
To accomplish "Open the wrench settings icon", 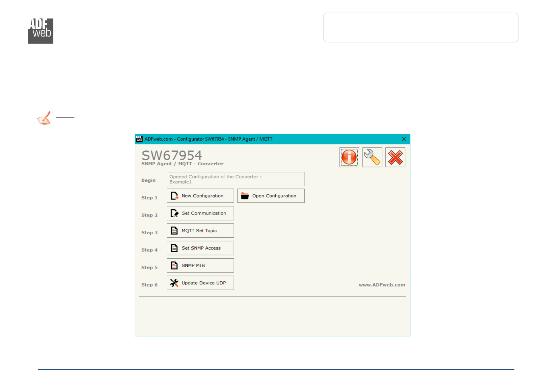I will (372, 157).
